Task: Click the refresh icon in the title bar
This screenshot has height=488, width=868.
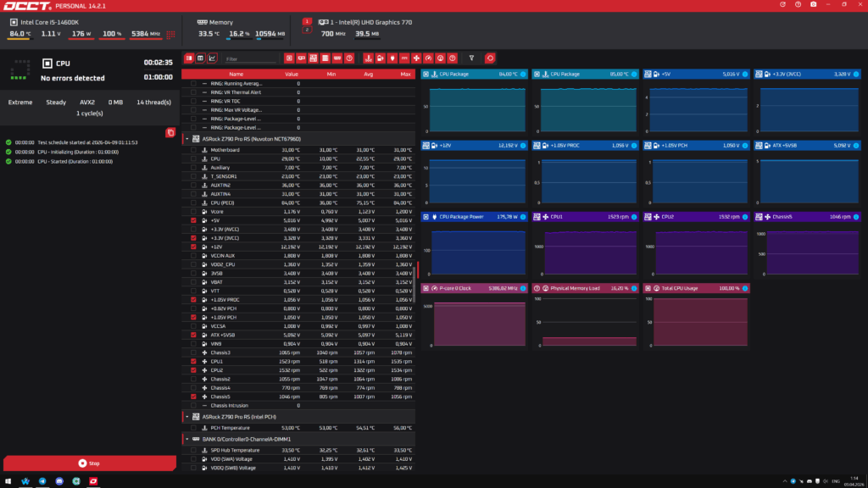Action: point(782,4)
